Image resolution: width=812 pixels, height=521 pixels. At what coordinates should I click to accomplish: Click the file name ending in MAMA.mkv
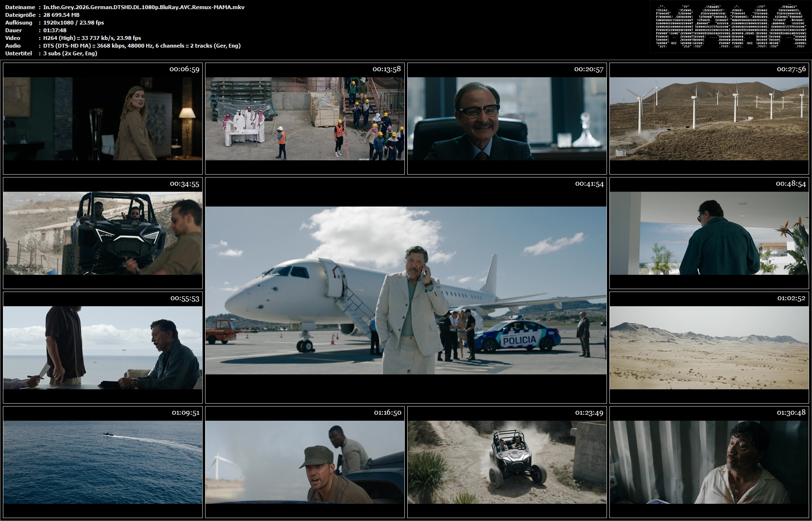144,7
